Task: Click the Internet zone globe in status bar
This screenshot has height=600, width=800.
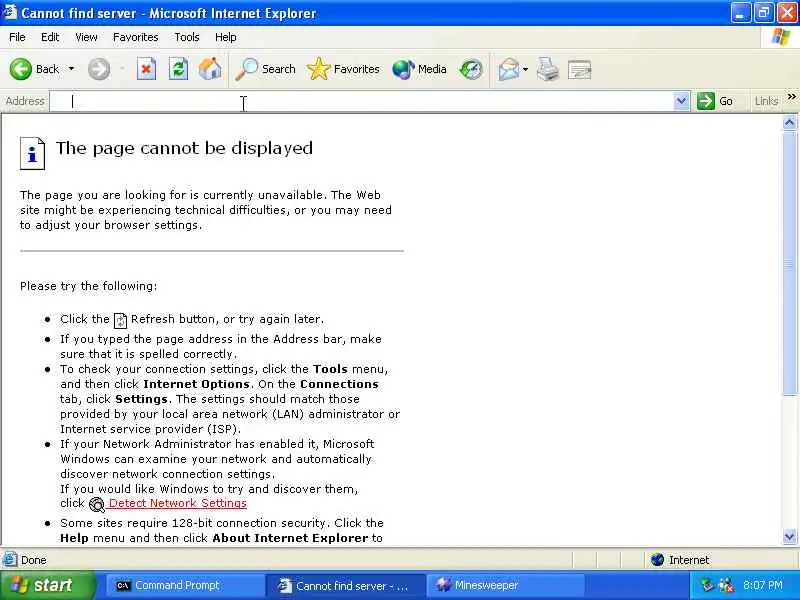Action: [658, 560]
